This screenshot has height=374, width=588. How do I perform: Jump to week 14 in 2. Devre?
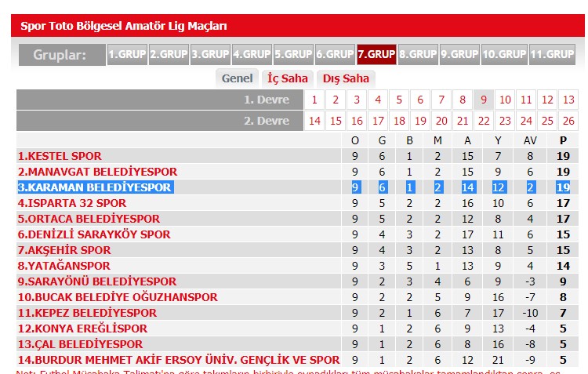pos(314,121)
